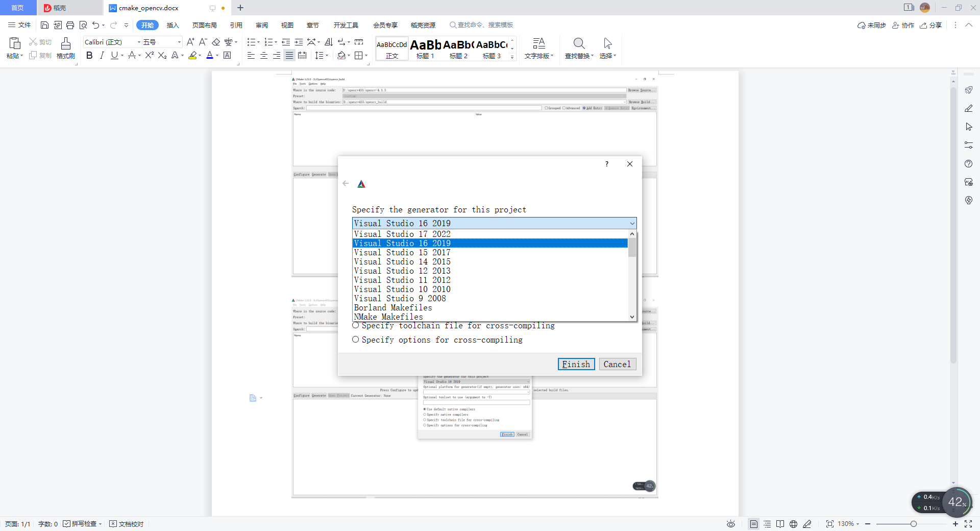Expand the Highlight color dropdown arrow
This screenshot has height=531, width=980.
coord(200,55)
